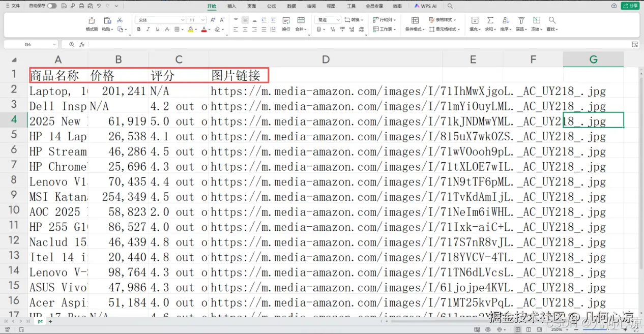Open the number format dropdown (常规)
The image size is (644, 334).
pyautogui.click(x=338, y=20)
